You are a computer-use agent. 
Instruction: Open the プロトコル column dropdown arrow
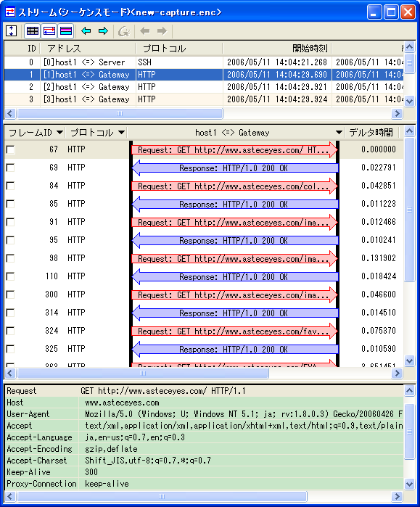(x=121, y=132)
